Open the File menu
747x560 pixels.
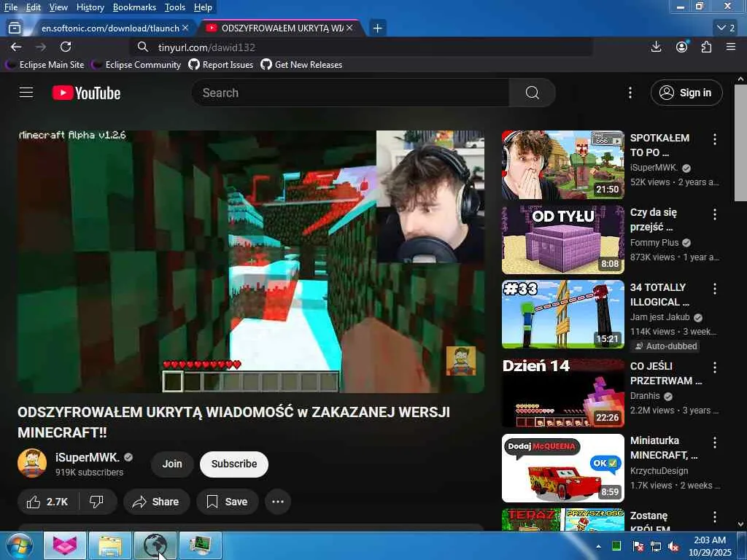click(x=10, y=7)
